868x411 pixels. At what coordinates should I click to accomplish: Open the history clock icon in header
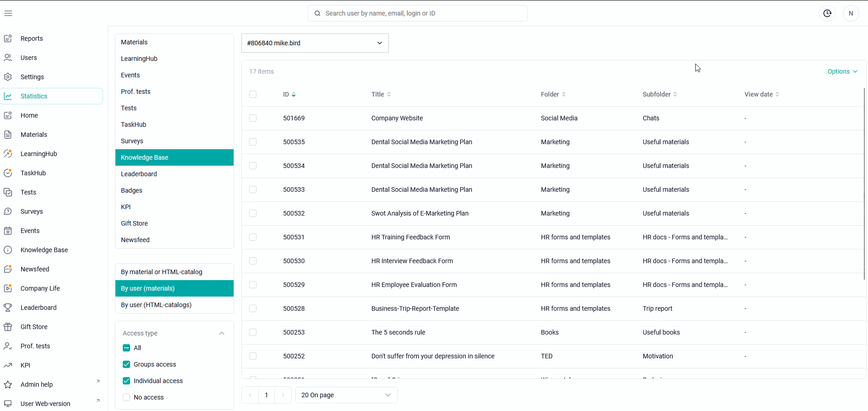tap(827, 13)
